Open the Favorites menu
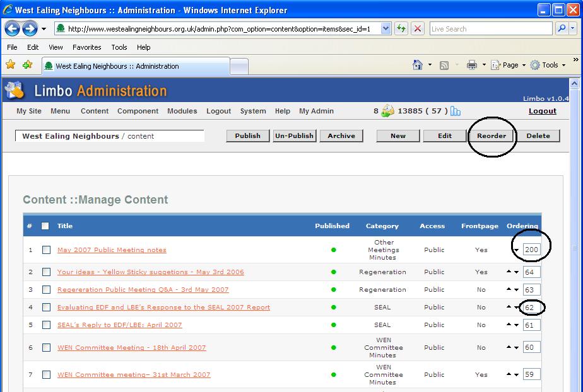The image size is (583, 392). [x=86, y=47]
